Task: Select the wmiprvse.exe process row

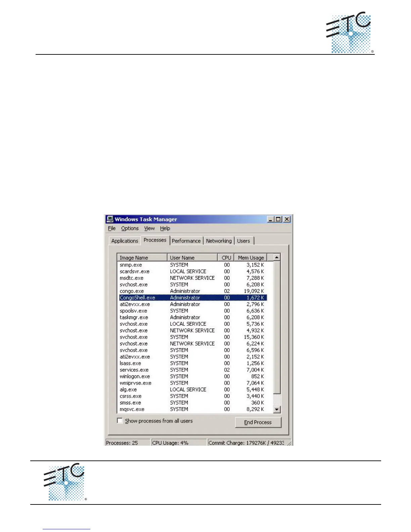Action: [192, 383]
